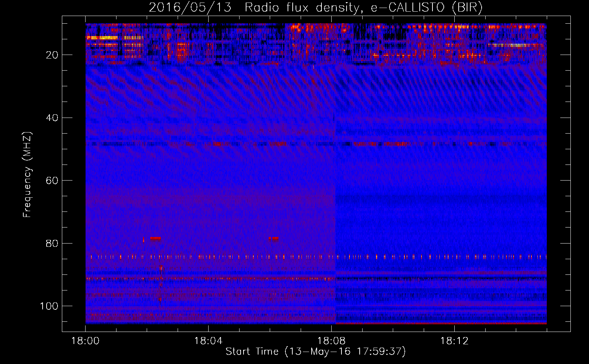Click the '60' frequency tick label
The height and width of the screenshot is (364, 589).
52,181
